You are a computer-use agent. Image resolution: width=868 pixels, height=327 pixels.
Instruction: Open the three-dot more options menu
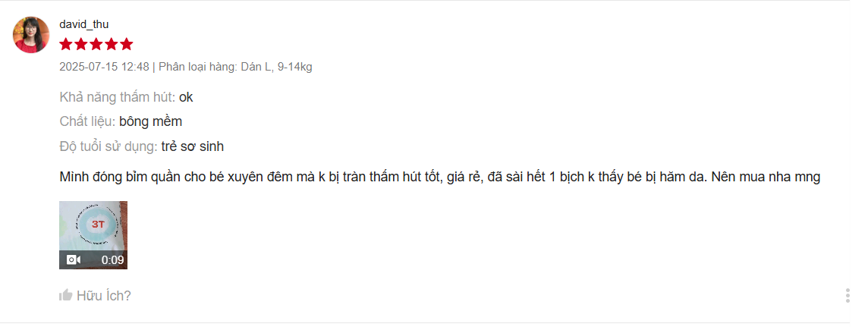[x=848, y=295]
